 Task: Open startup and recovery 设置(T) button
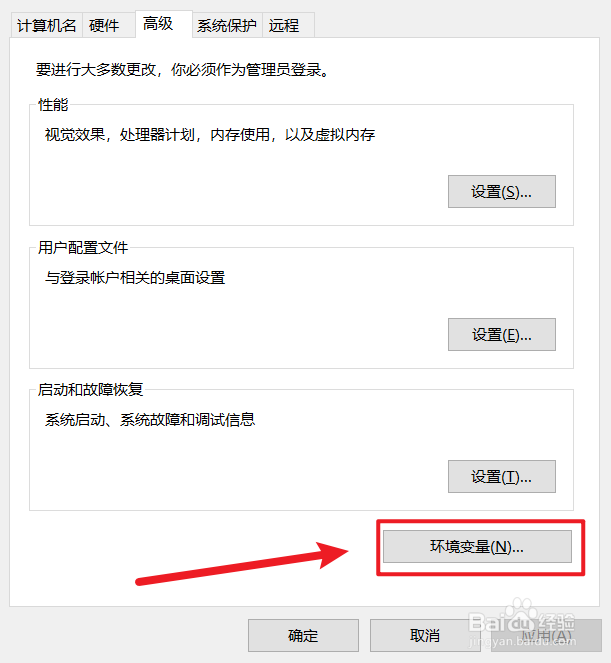point(501,477)
